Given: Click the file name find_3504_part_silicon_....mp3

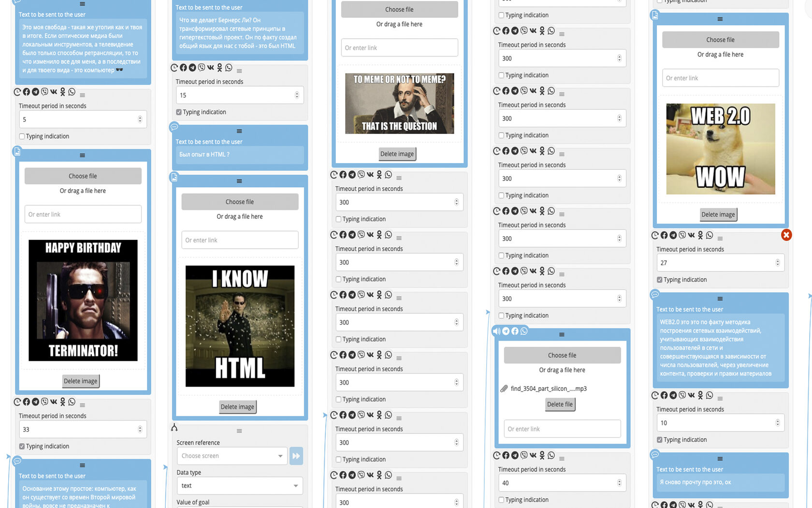Looking at the screenshot, I should pyautogui.click(x=549, y=388).
